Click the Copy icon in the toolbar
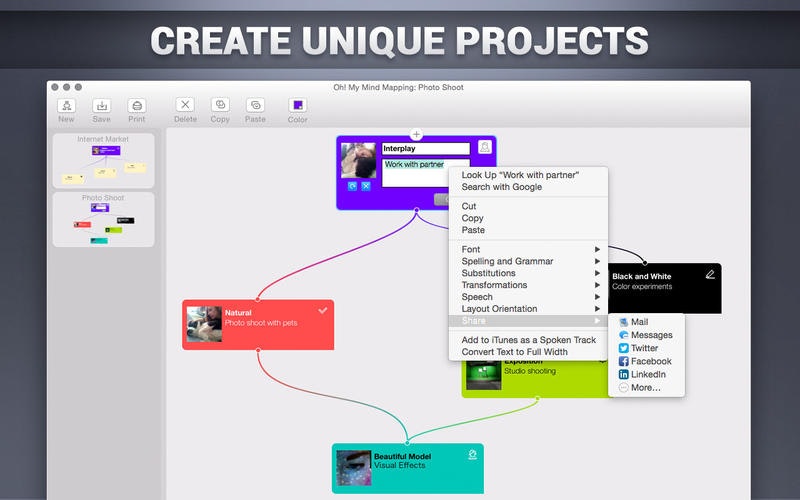The width and height of the screenshot is (800, 500). (x=220, y=105)
